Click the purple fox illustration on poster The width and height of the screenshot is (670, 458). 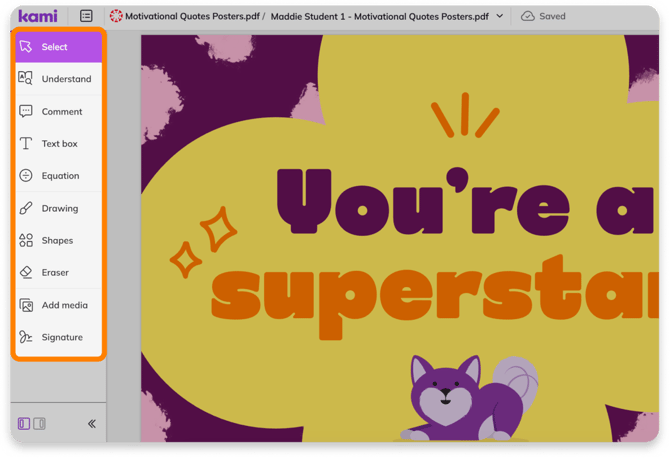point(467,398)
